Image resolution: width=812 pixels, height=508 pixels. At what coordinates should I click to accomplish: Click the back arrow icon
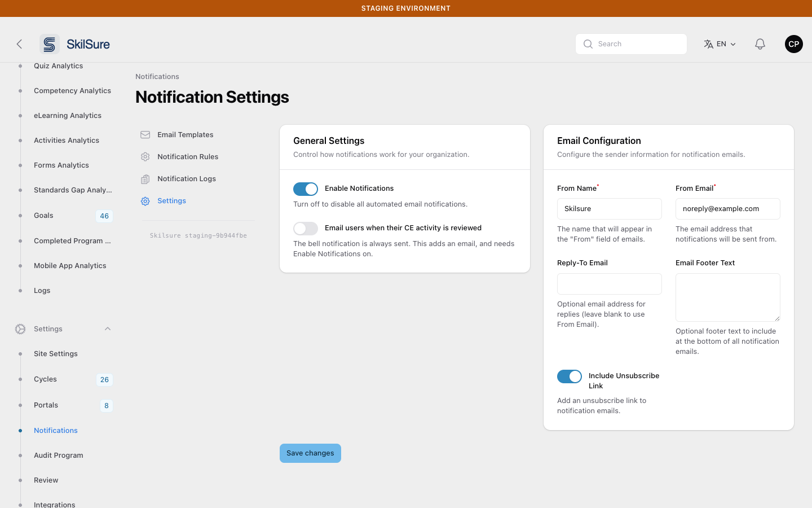(x=19, y=44)
